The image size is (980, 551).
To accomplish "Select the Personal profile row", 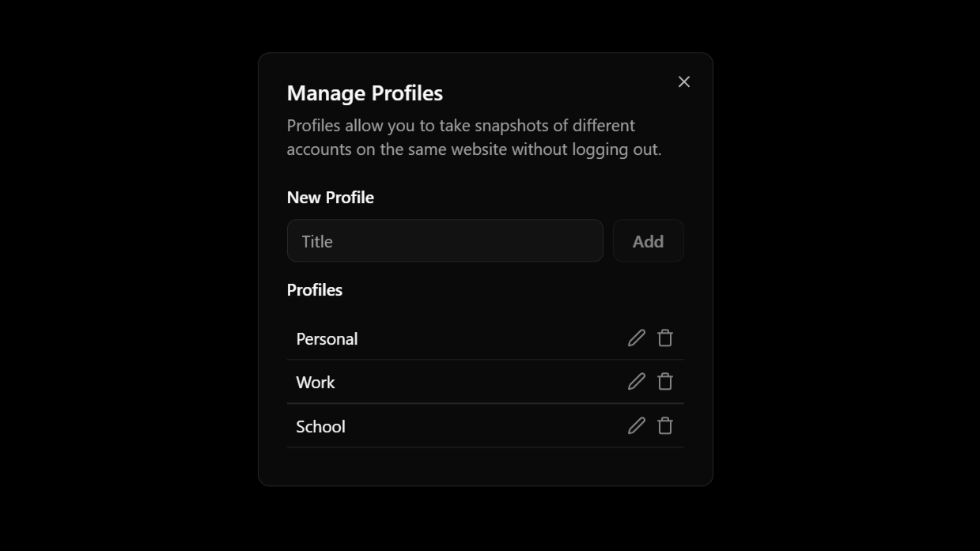I will click(486, 338).
